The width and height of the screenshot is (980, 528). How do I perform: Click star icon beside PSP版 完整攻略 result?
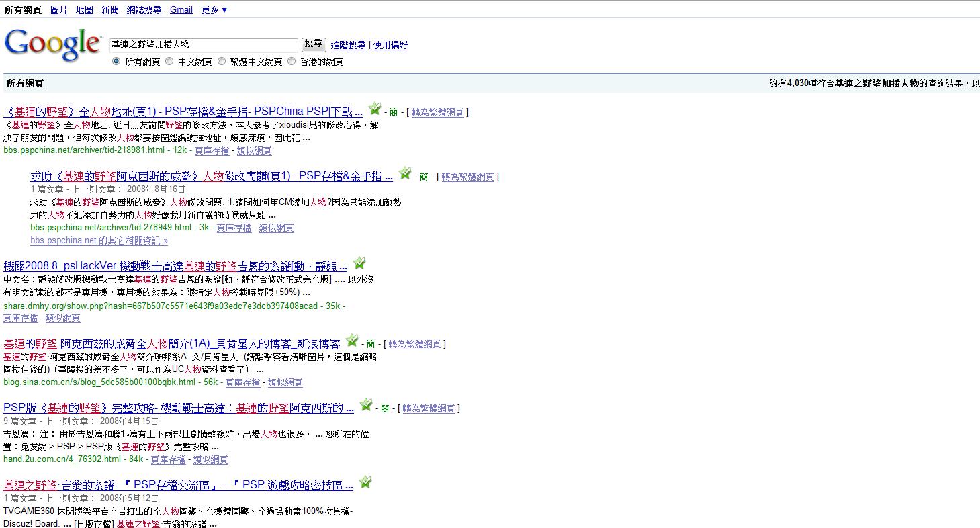coord(365,405)
